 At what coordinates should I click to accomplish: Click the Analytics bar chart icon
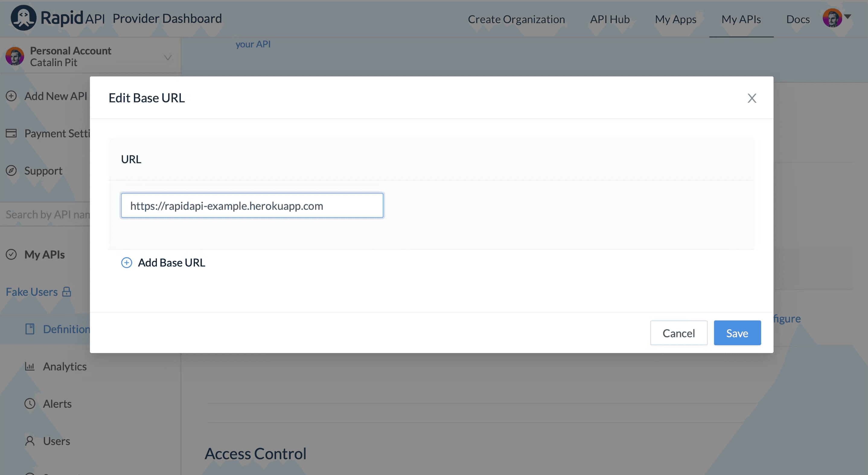coord(30,366)
